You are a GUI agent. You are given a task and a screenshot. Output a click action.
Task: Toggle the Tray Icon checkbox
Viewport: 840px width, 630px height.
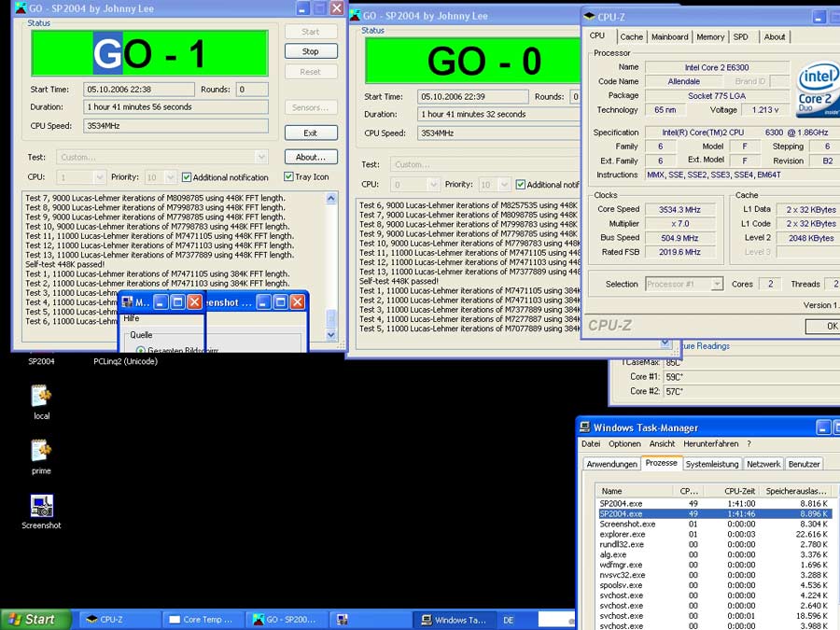(x=288, y=176)
